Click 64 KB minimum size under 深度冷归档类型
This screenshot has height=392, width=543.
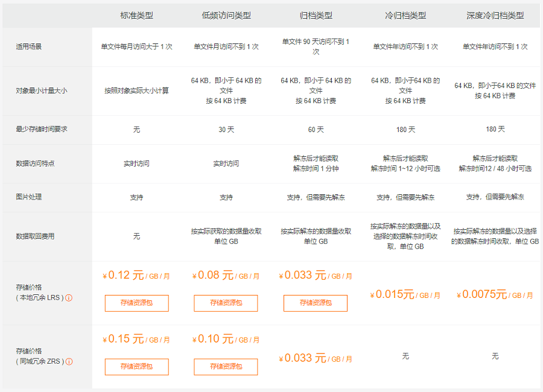tap(495, 90)
